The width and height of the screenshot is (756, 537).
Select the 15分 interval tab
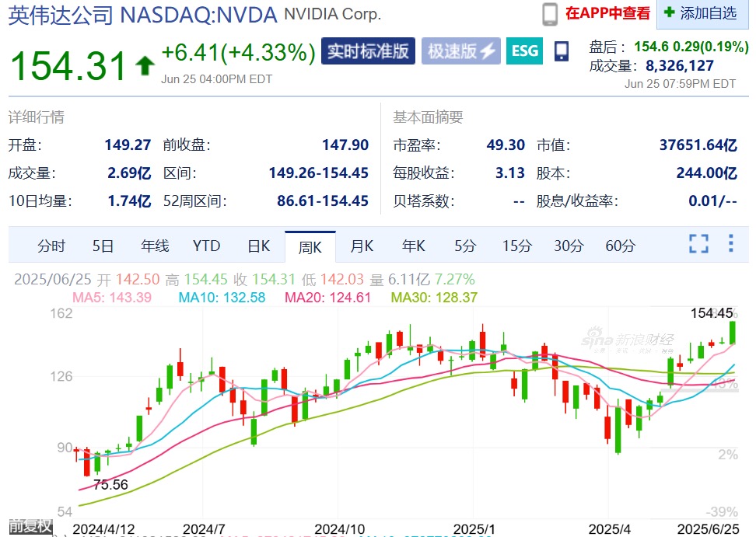click(x=517, y=246)
